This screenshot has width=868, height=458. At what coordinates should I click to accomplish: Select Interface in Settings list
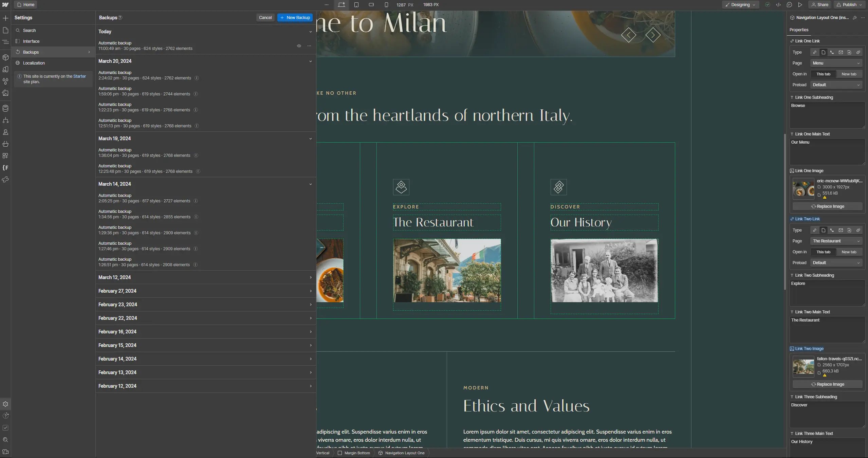[31, 41]
